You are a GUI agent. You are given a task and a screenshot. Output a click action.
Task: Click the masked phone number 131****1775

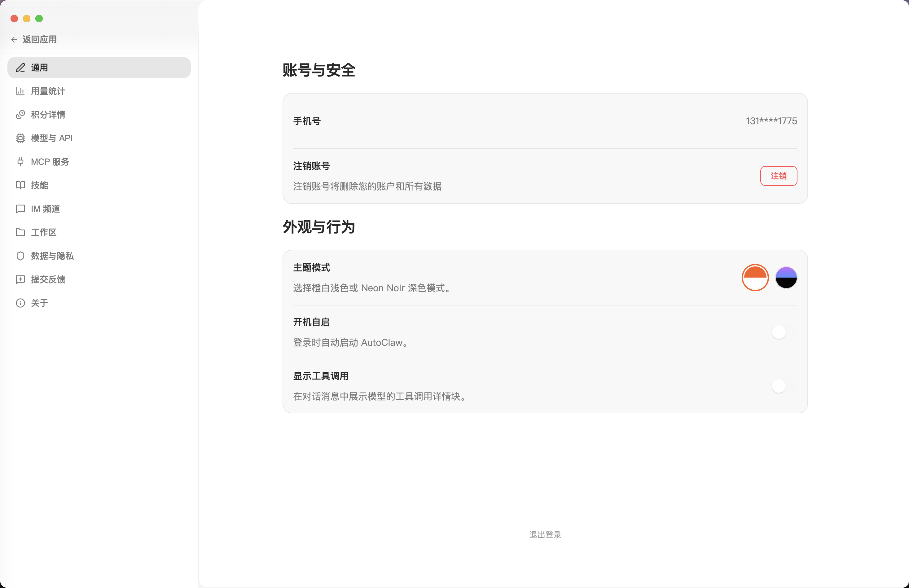tap(771, 121)
